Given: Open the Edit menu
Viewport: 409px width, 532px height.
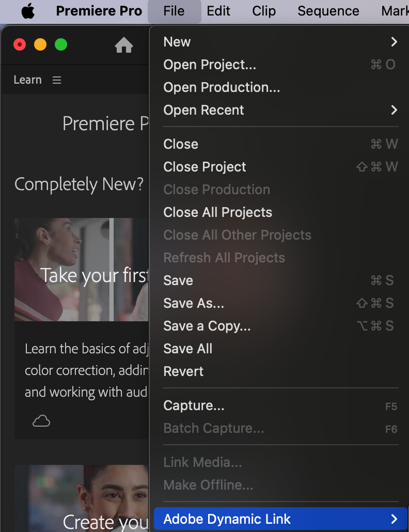Looking at the screenshot, I should point(218,11).
